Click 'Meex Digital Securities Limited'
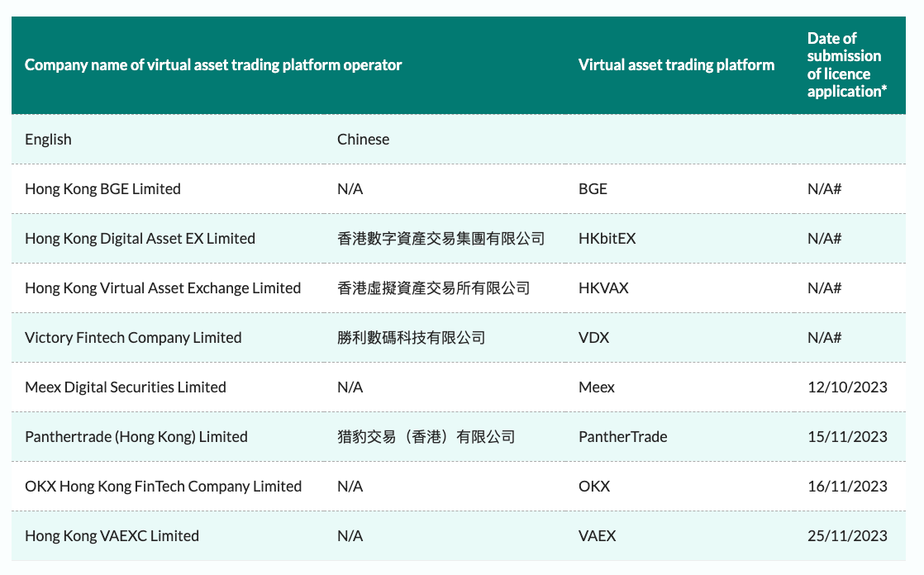The image size is (924, 575). point(126,387)
